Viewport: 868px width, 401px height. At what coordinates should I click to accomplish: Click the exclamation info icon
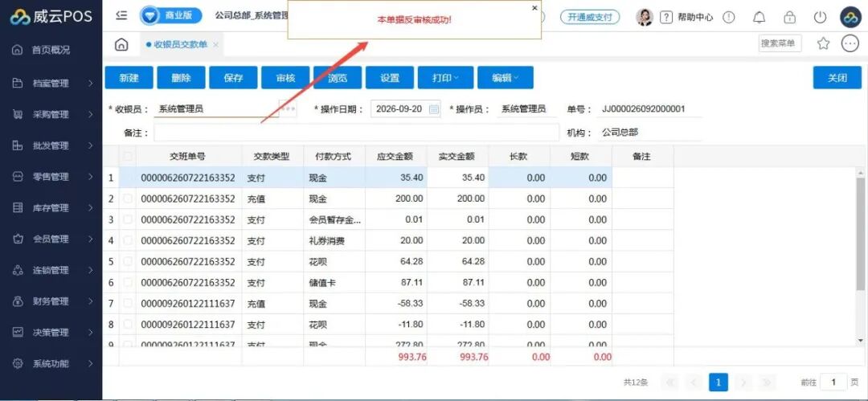729,17
